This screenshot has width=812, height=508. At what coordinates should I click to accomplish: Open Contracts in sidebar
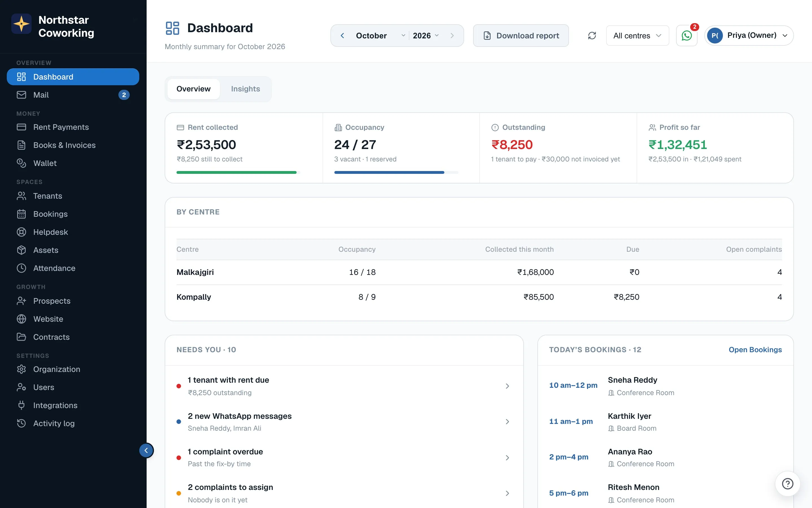click(73, 337)
